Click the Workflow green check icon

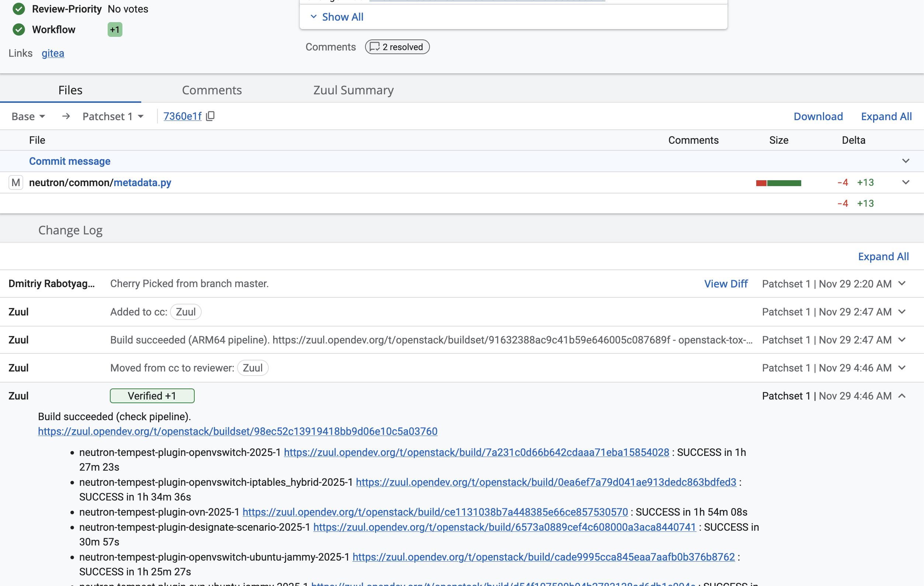(x=19, y=29)
